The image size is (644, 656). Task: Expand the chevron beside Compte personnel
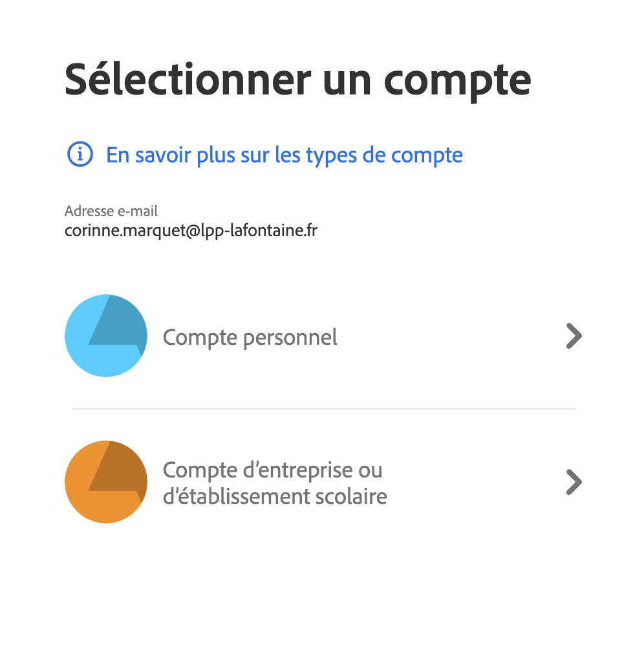(574, 336)
